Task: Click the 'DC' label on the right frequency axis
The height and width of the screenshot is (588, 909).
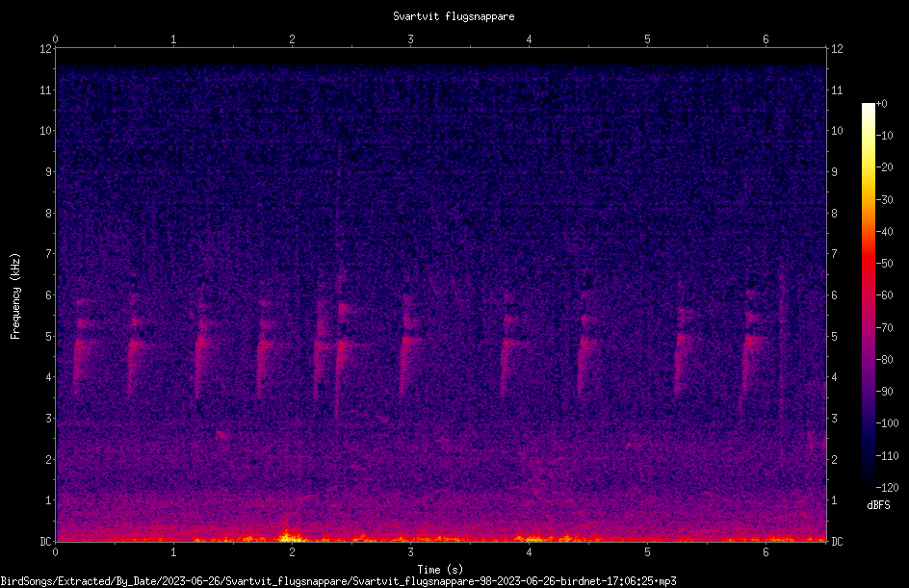Action: point(837,542)
